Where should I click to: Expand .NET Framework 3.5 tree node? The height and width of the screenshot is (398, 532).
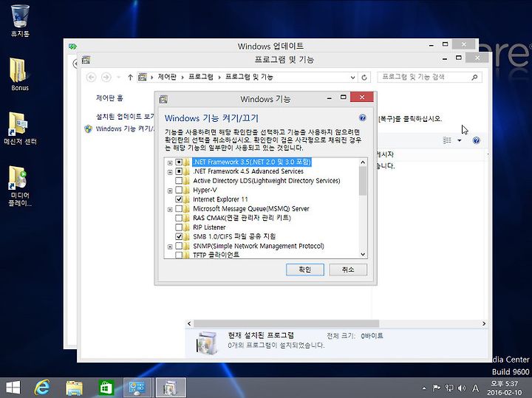point(170,162)
